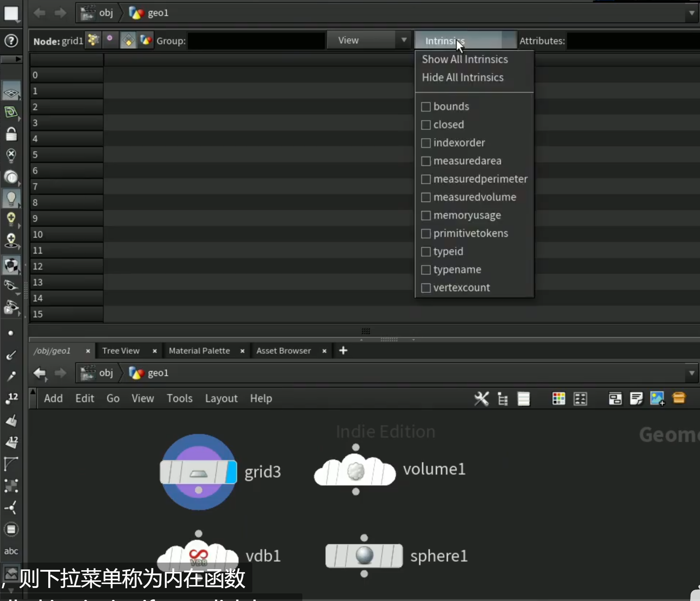Tick the vertexcount checkbox
Image resolution: width=700 pixels, height=601 pixels.
(x=426, y=288)
